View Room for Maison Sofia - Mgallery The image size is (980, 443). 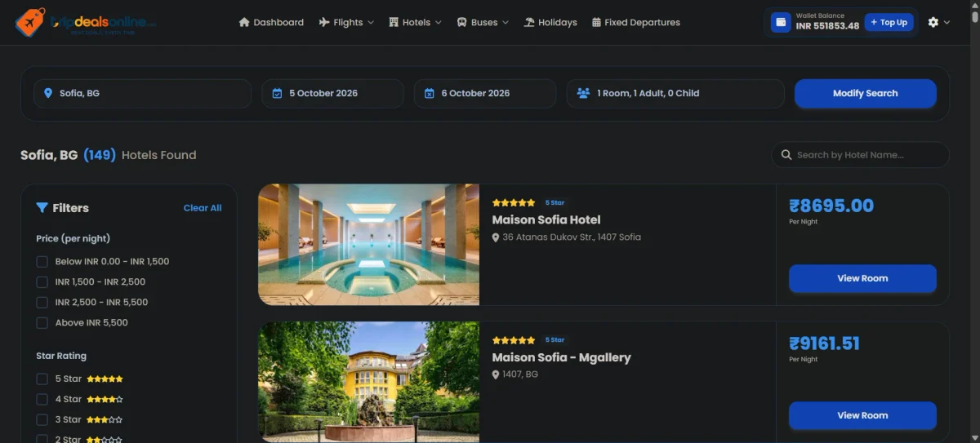click(862, 415)
